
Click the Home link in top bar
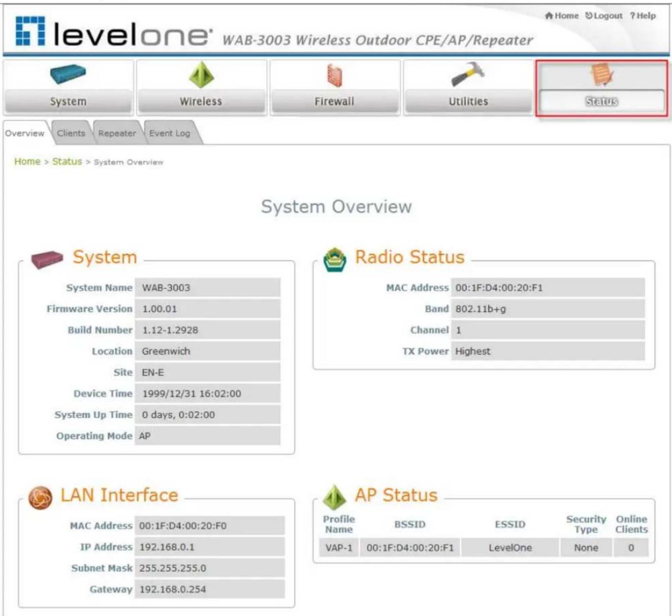(562, 16)
